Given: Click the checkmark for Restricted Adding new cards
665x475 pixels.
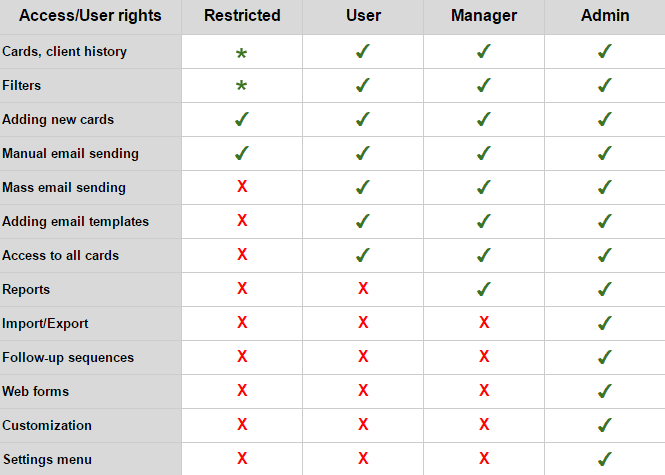Looking at the screenshot, I should point(242,119).
